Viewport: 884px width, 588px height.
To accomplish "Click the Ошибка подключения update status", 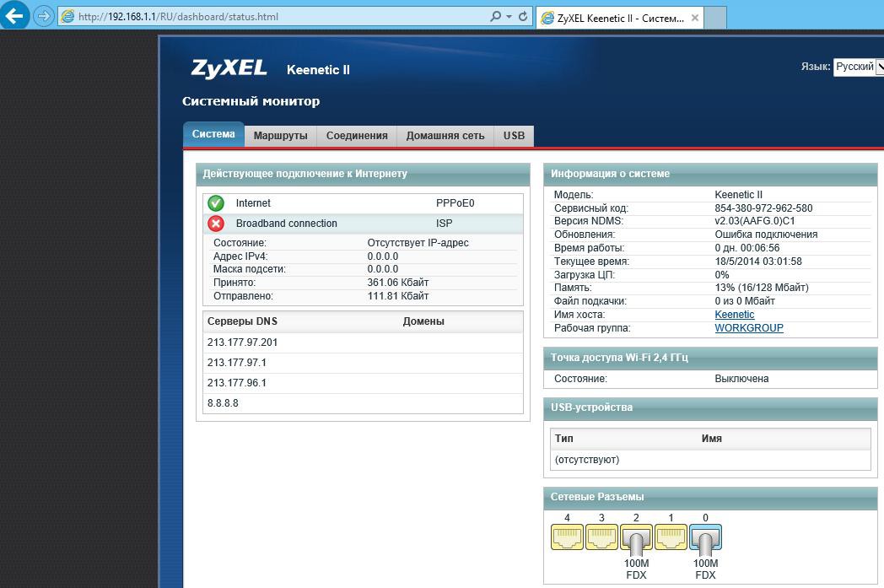I will 766,235.
